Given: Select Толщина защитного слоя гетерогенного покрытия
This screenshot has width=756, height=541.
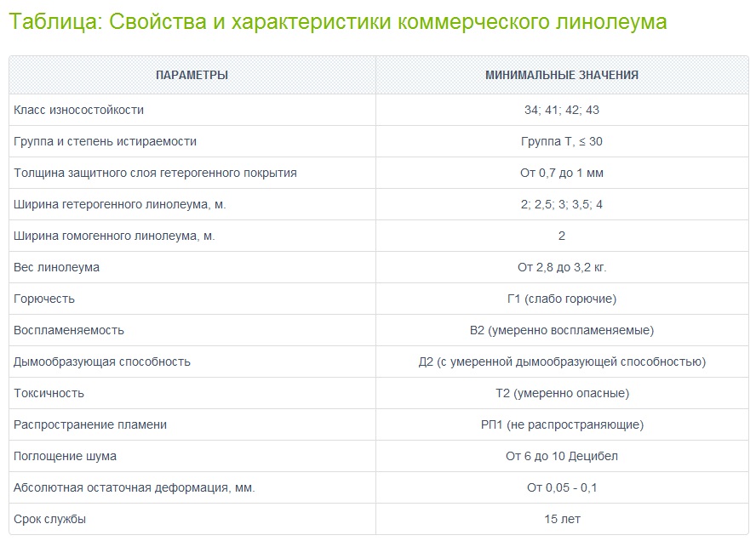Looking at the screenshot, I should coord(155,173).
